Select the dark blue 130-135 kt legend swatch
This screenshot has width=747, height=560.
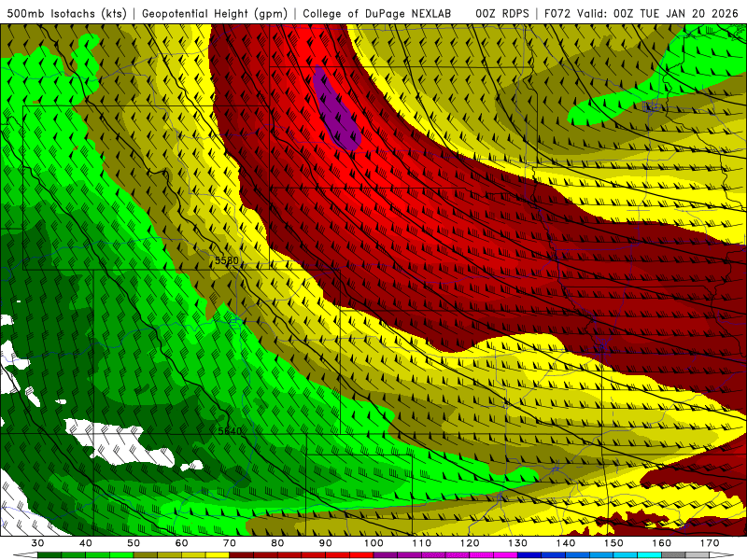click(529, 555)
